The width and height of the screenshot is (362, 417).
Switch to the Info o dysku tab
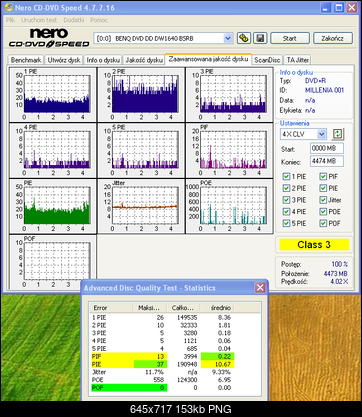(x=103, y=60)
